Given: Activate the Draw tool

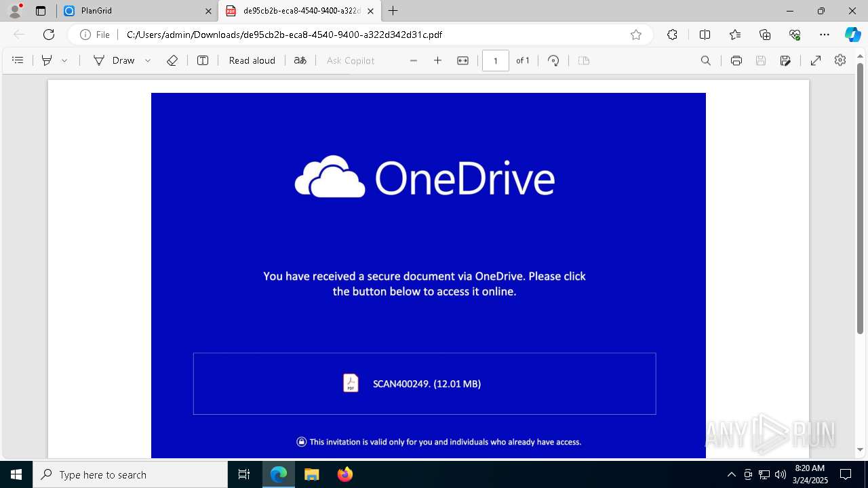Looking at the screenshot, I should [114, 60].
